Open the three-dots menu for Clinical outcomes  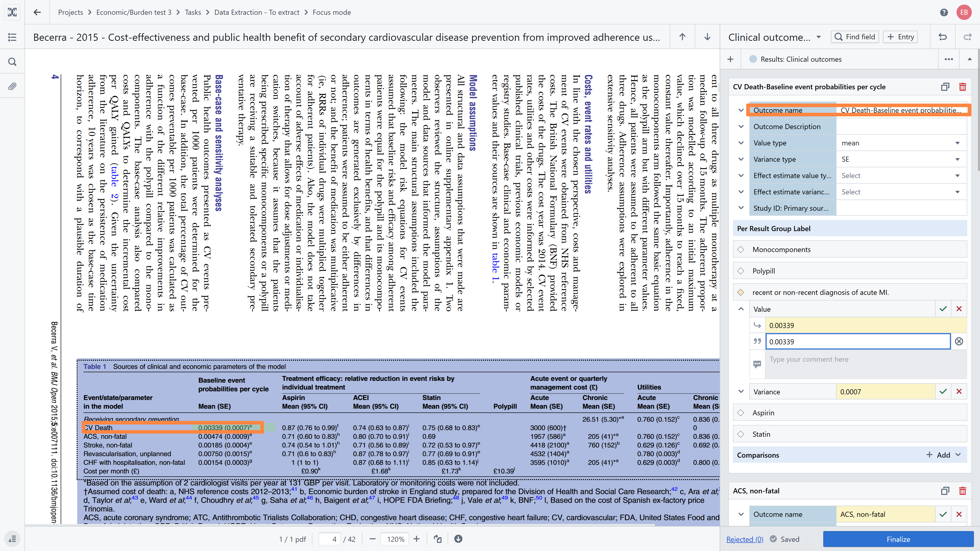point(949,59)
